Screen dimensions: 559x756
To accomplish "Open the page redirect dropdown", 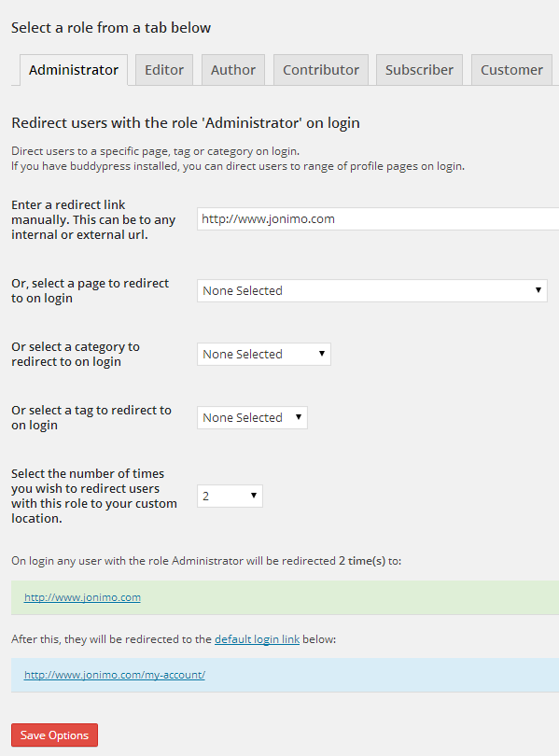I will coord(372,290).
